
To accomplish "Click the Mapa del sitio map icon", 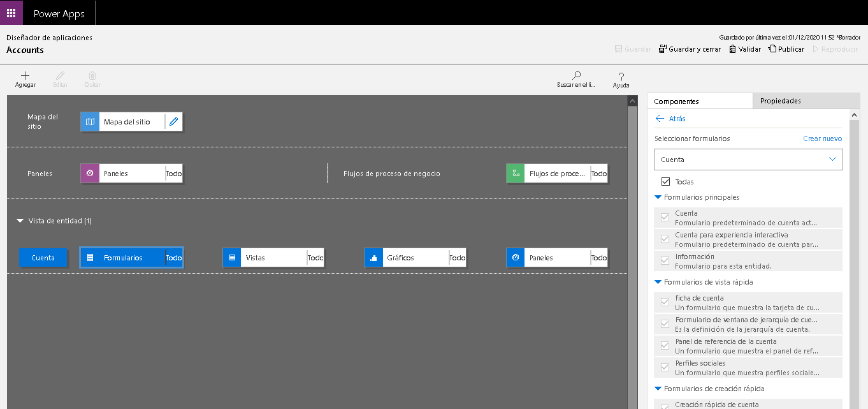I will [x=90, y=122].
